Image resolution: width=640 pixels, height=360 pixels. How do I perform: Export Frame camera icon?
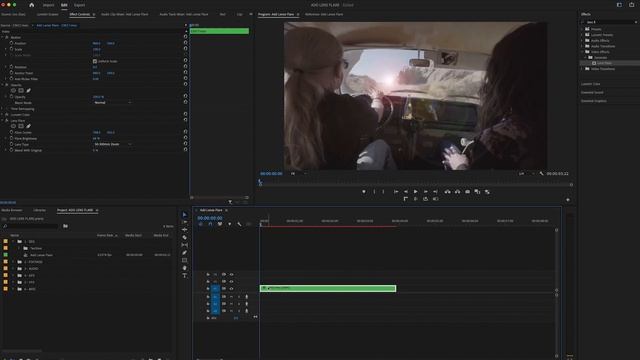tap(467, 191)
